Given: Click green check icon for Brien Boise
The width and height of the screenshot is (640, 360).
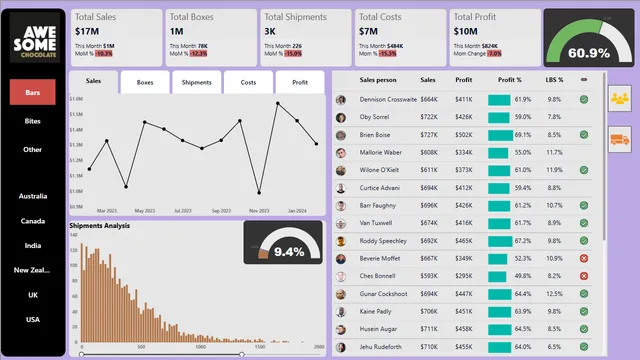Looking at the screenshot, I should [x=584, y=135].
